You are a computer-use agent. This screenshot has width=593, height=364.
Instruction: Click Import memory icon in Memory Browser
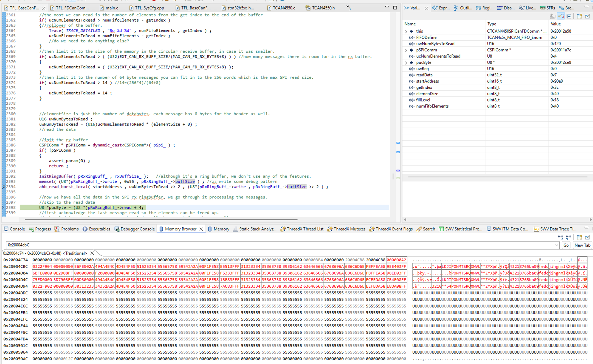561,237
